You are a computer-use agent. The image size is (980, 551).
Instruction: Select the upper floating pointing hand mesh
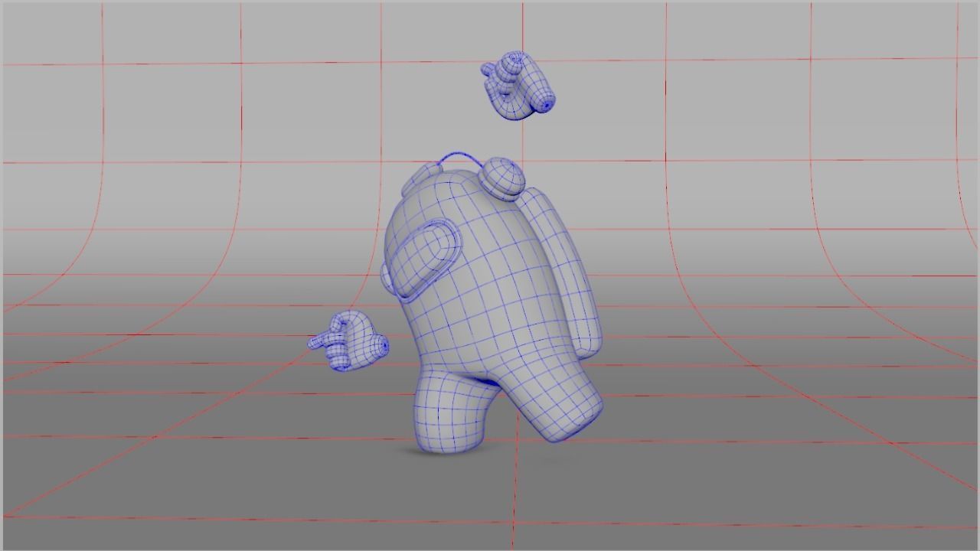click(x=518, y=86)
